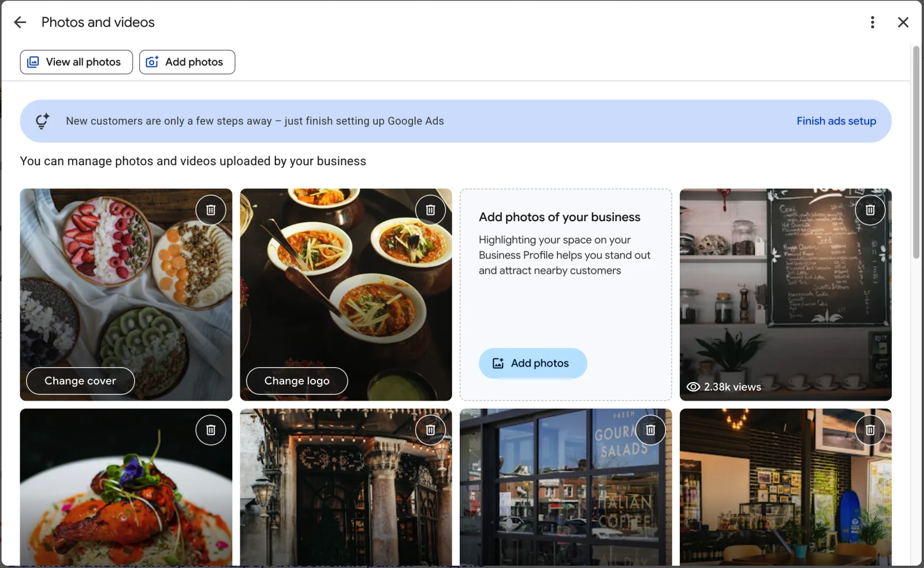The image size is (924, 568).
Task: Click Add photos button in business card
Action: coord(532,363)
